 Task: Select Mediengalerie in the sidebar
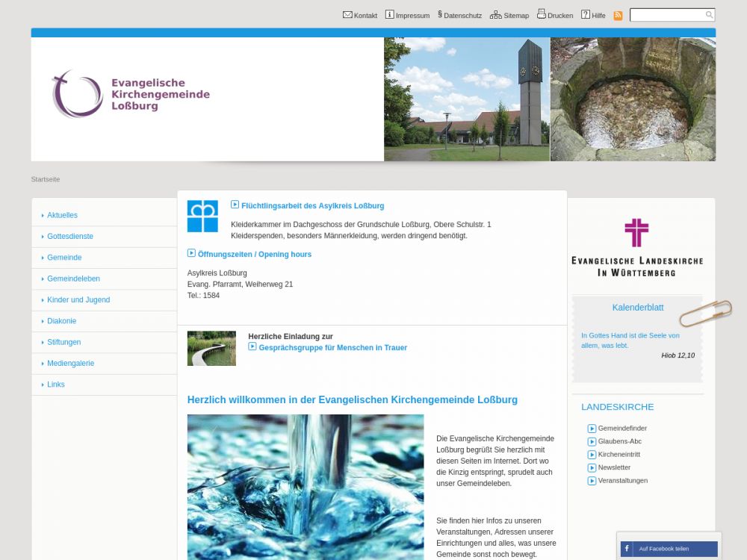(x=70, y=364)
